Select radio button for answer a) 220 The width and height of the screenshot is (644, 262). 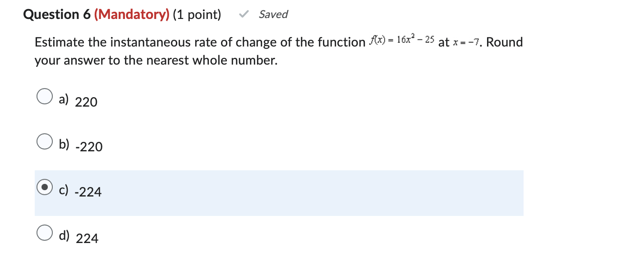click(x=44, y=96)
